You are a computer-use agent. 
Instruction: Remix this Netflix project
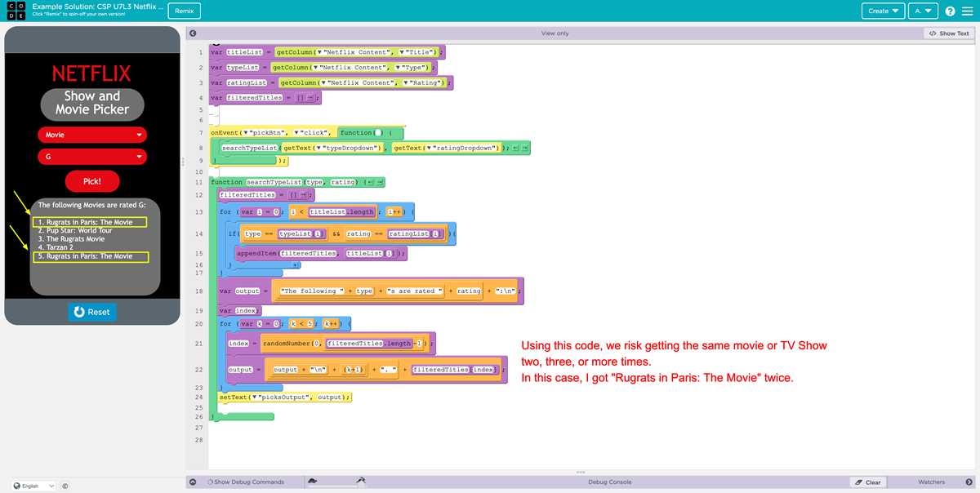(184, 11)
